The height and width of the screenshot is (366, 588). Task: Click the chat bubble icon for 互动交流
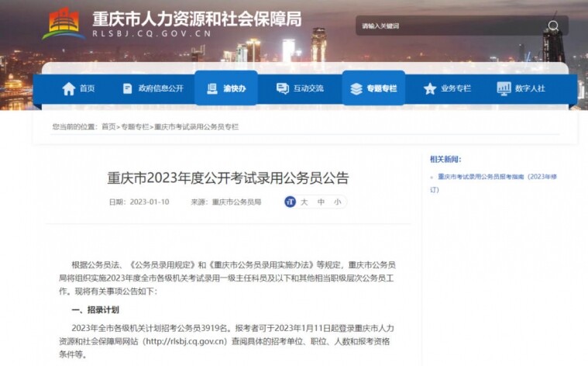click(282, 88)
